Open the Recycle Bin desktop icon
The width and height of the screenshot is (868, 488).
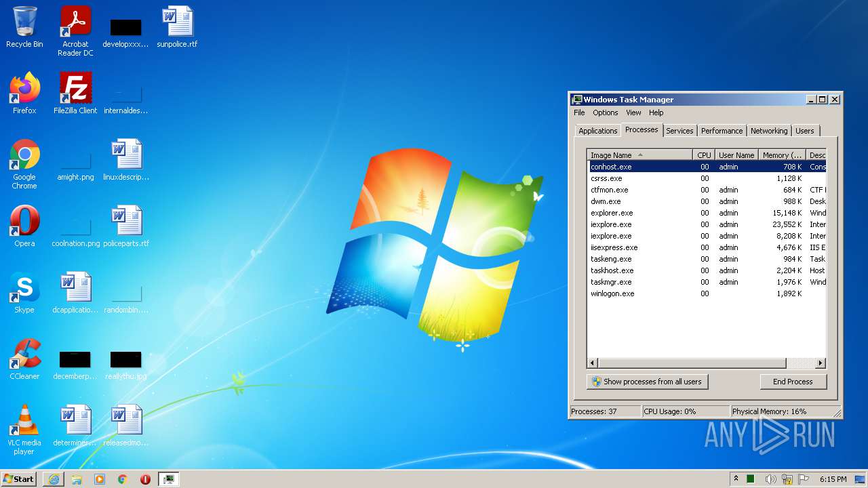[x=24, y=27]
